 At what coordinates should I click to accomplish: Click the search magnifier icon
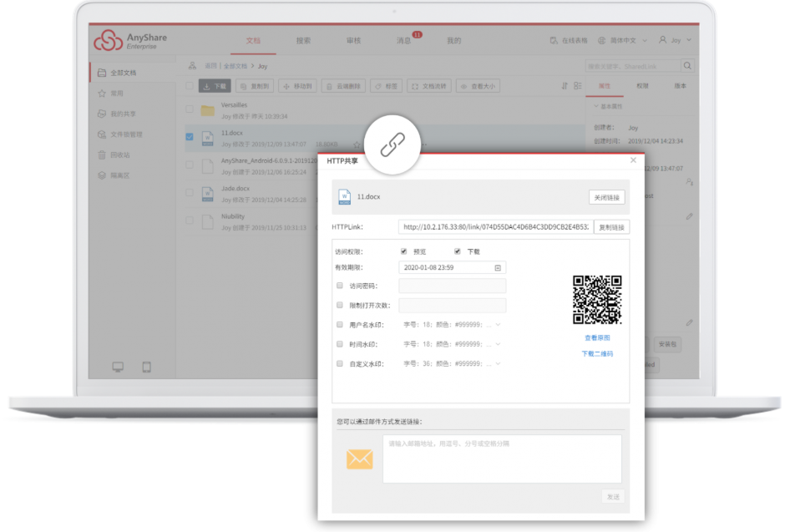point(687,66)
